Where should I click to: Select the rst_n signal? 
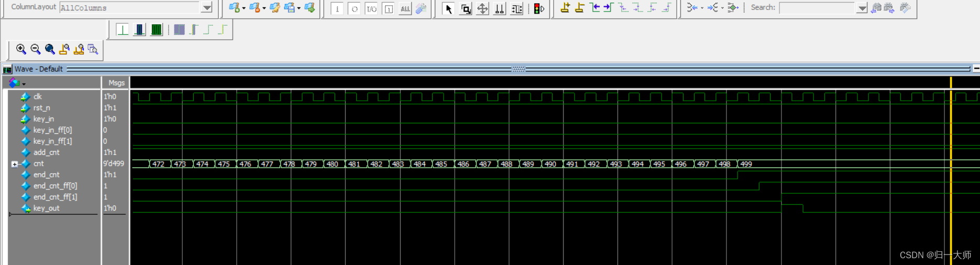tap(42, 108)
